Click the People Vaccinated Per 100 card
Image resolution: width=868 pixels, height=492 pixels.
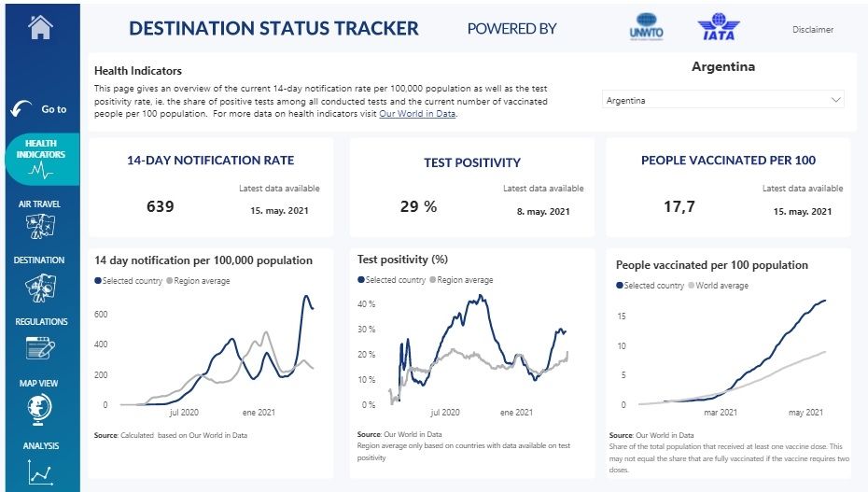point(728,187)
